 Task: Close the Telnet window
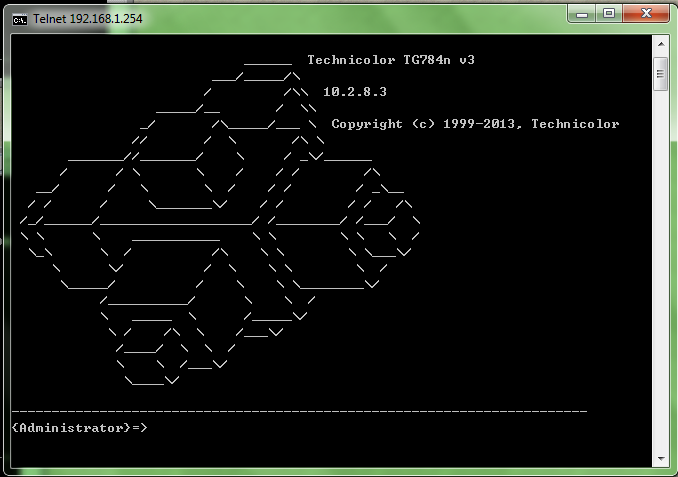646,14
